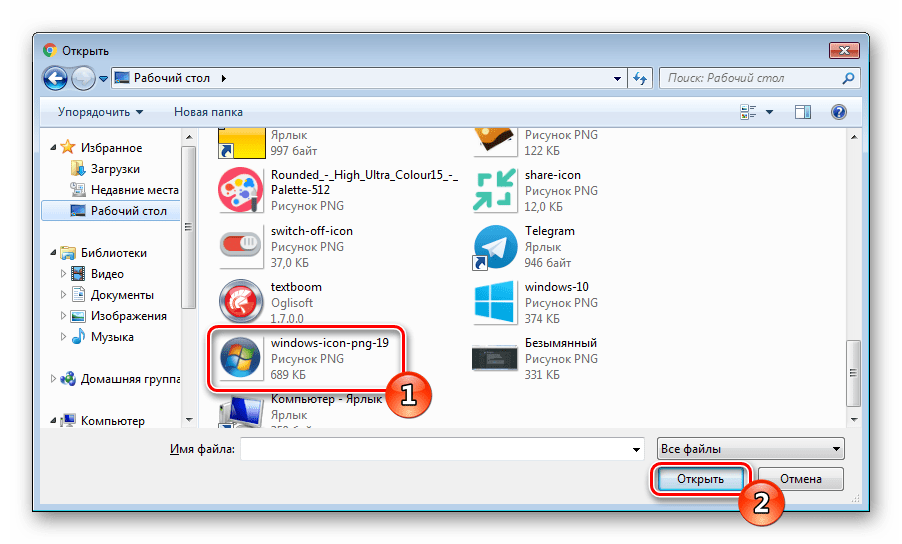Open the Все файлы file type dropdown
The height and width of the screenshot is (544, 902).
click(x=751, y=449)
